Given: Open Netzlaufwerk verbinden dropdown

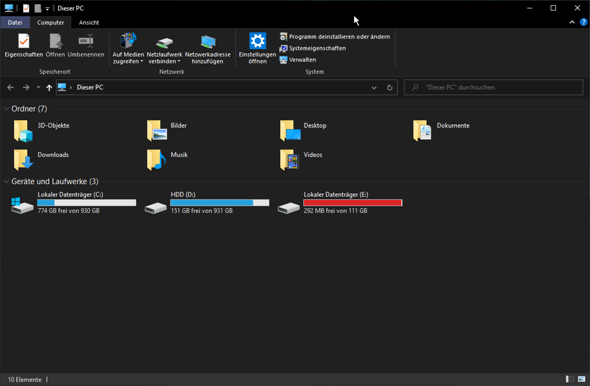Looking at the screenshot, I should click(x=164, y=49).
